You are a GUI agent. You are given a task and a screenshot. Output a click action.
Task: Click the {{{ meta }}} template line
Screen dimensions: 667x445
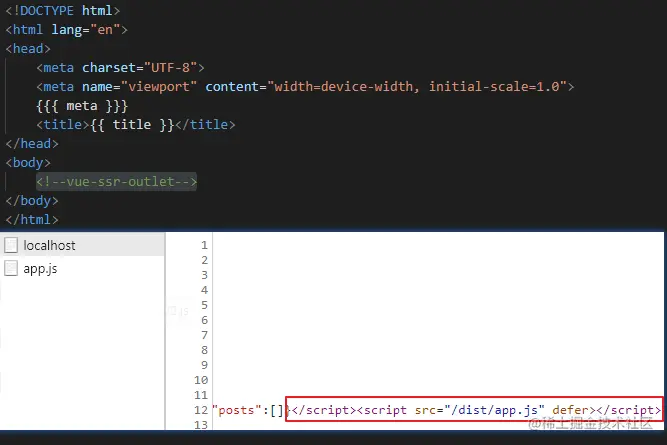[x=82, y=106]
